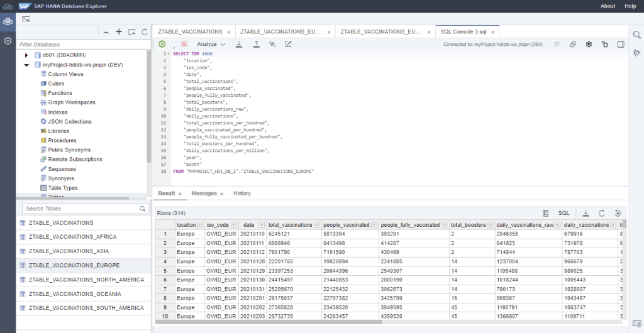Open the debugger bug icon
Image resolution: width=644 pixels, height=333 pixels.
point(636,53)
